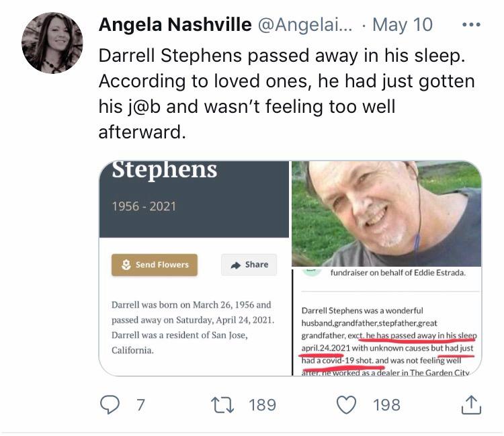
Task: Open the fundraiser text screenshot image
Action: click(x=386, y=321)
